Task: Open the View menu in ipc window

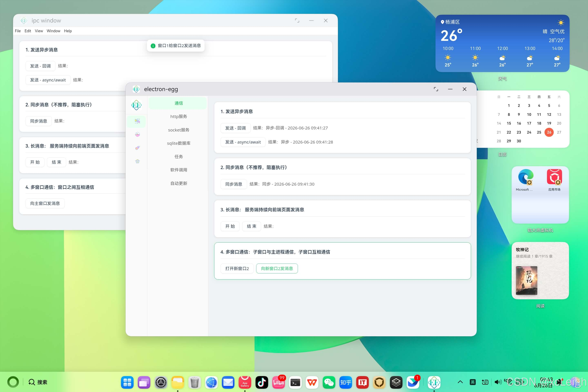Action: 39,31
